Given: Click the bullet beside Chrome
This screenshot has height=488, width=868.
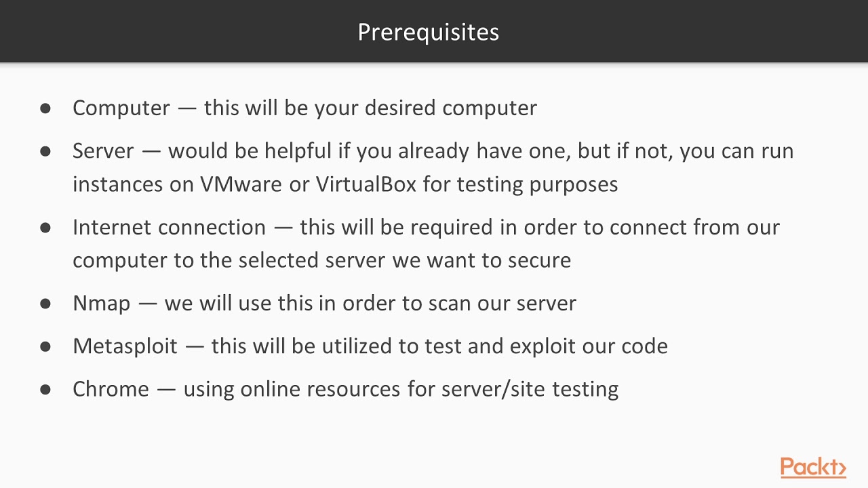Looking at the screenshot, I should pyautogui.click(x=45, y=388).
